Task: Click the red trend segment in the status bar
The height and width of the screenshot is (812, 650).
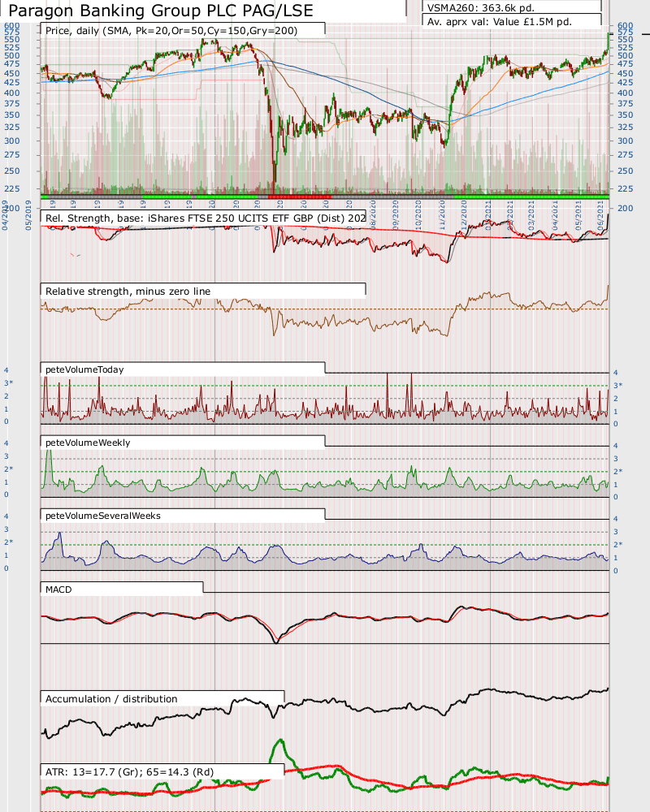Action: (x=300, y=197)
